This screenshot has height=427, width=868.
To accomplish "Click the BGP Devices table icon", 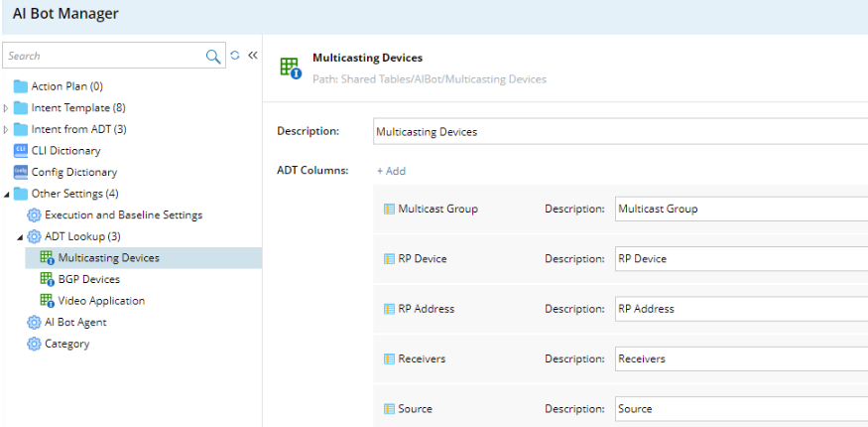I will point(47,279).
